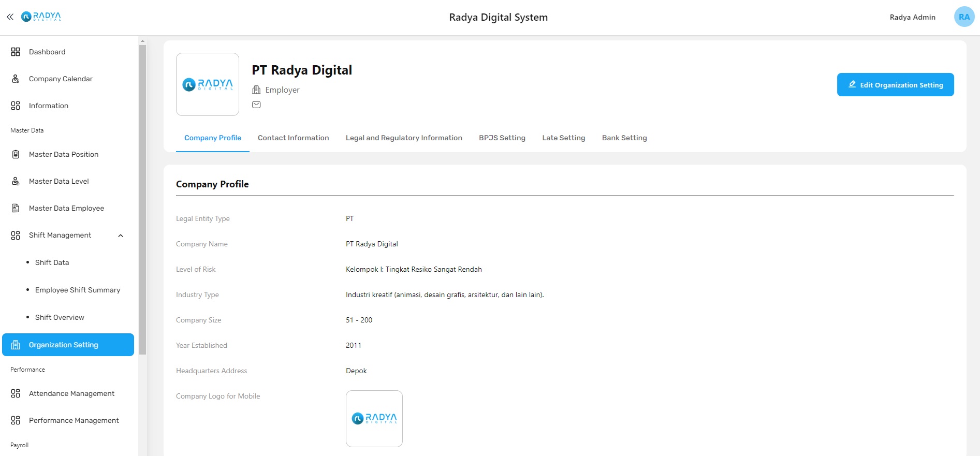Click the Attendance Management icon
The width and height of the screenshot is (980, 456).
pyautogui.click(x=16, y=393)
